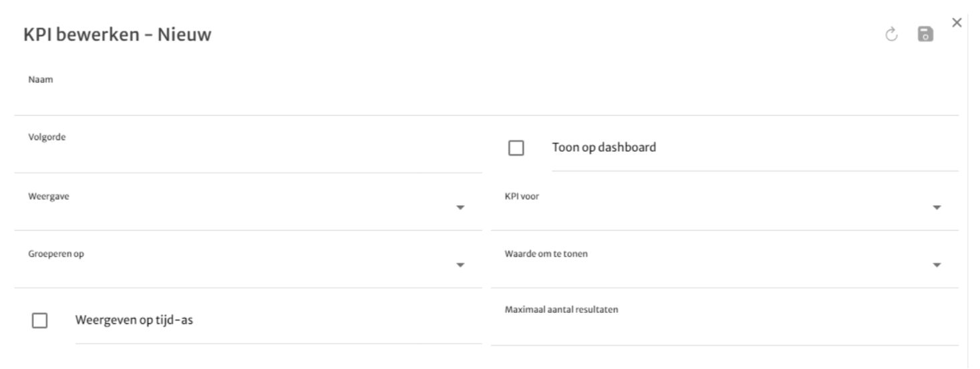
Task: Enable the Toon op dashboard checkbox
Action: [x=516, y=148]
